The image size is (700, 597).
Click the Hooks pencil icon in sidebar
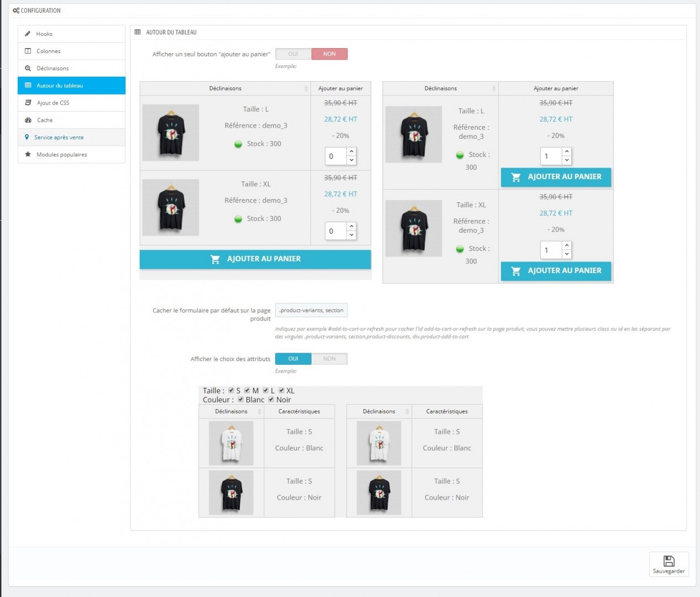click(x=28, y=34)
